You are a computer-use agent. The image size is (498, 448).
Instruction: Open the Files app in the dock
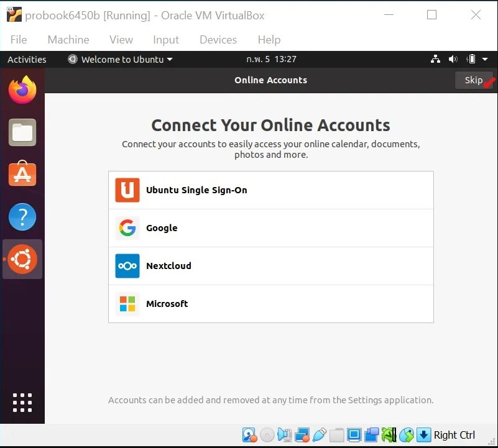pos(22,132)
